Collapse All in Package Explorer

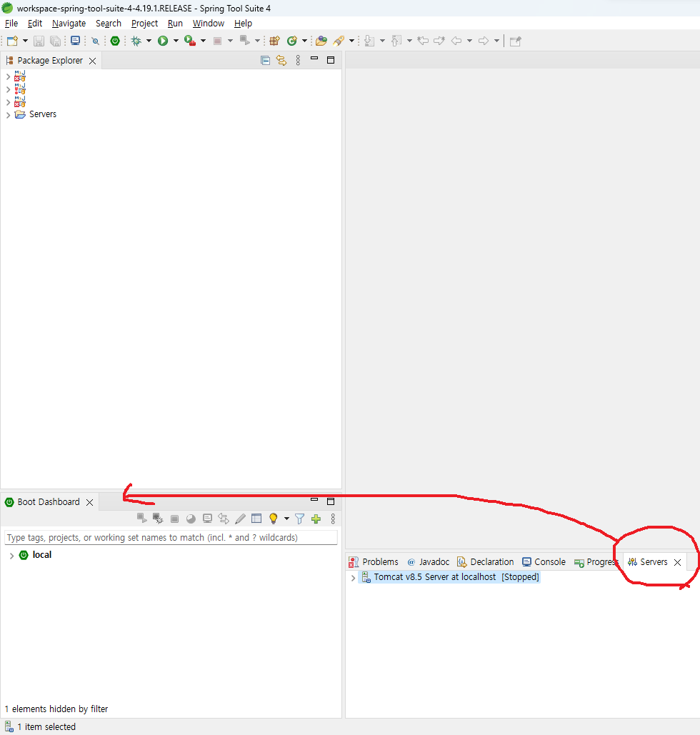tap(266, 60)
